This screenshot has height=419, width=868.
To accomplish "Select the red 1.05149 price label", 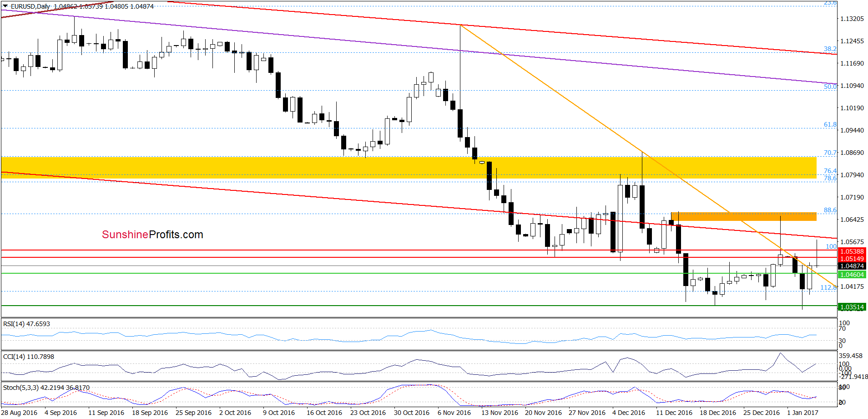I will point(852,259).
